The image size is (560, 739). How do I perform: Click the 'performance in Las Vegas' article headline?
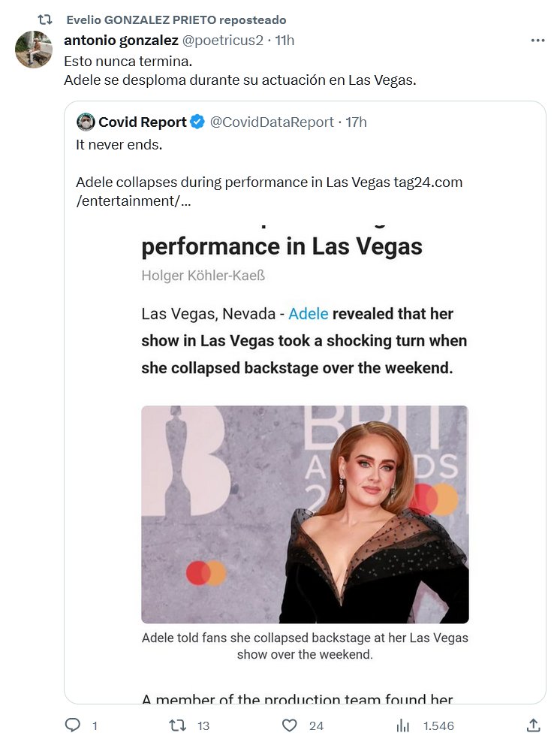click(x=282, y=246)
